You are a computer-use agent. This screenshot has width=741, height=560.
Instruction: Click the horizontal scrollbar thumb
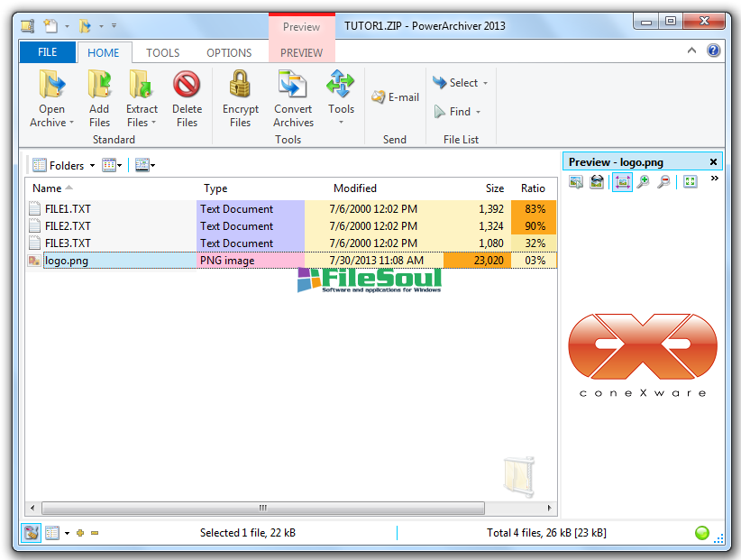click(x=263, y=508)
